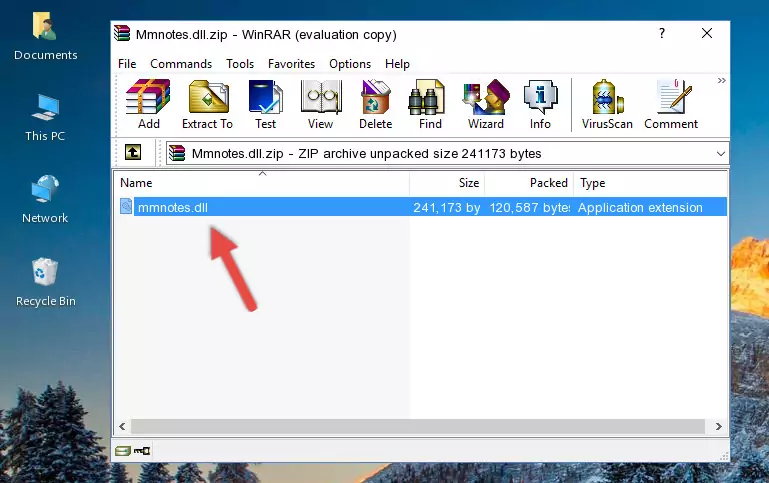Click the Add toolbar icon
Image resolution: width=769 pixels, height=483 pixels.
point(148,104)
